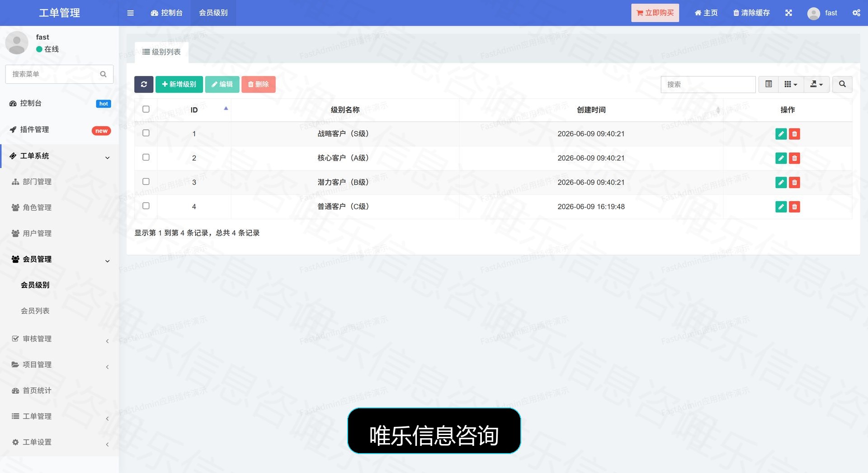This screenshot has height=473, width=868.
Task: Delete the 普通客户 (C级) row
Action: tap(794, 207)
